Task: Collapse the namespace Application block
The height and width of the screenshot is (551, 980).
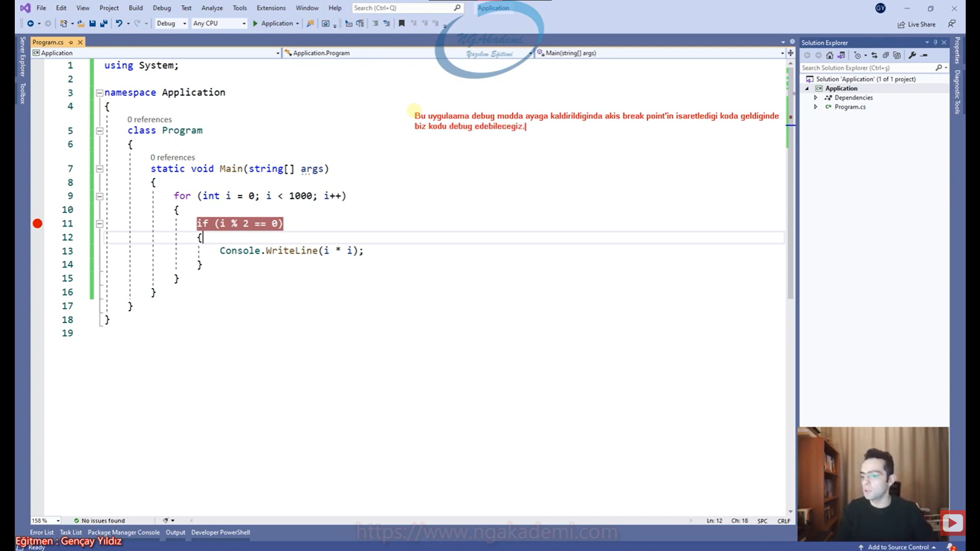Action: click(x=100, y=93)
